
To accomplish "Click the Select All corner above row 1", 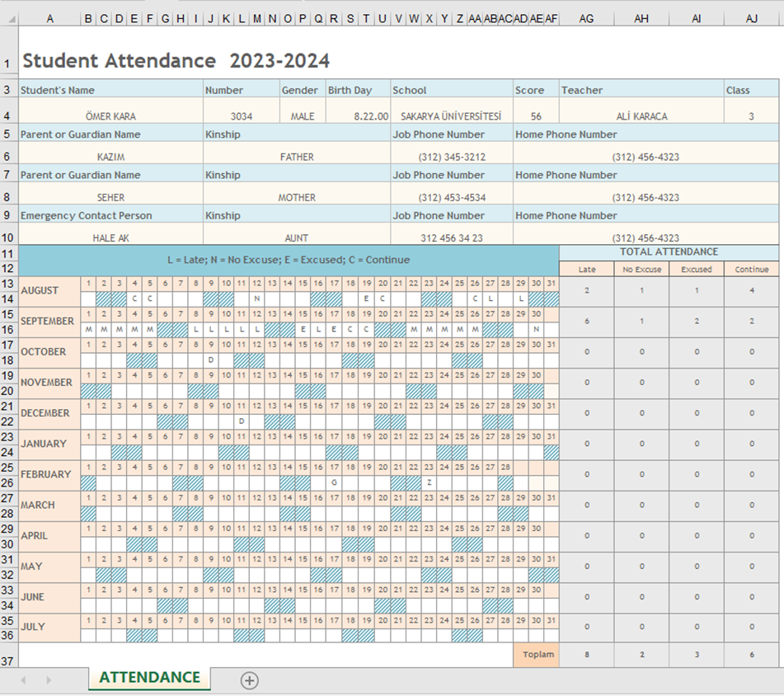I will [x=11, y=18].
